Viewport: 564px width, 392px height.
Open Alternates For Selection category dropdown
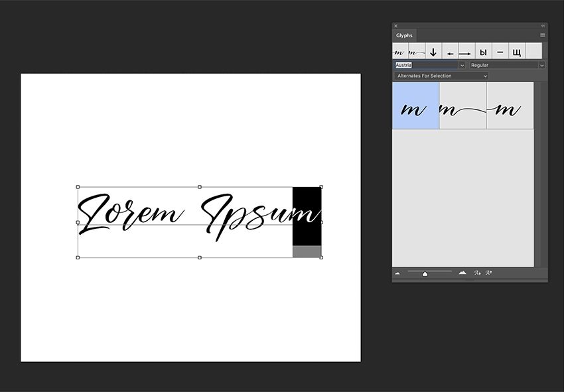(x=441, y=76)
